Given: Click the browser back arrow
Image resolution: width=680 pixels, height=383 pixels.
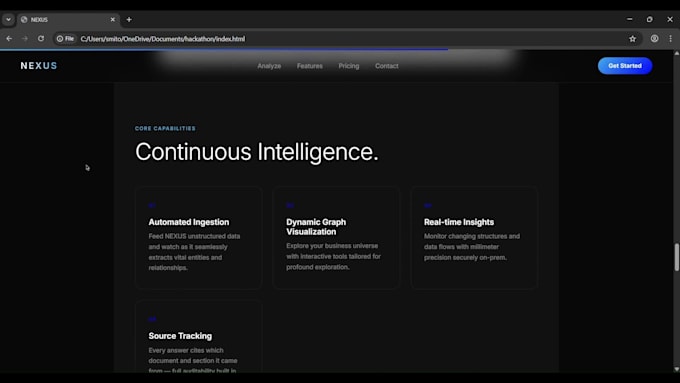Looking at the screenshot, I should pos(9,39).
